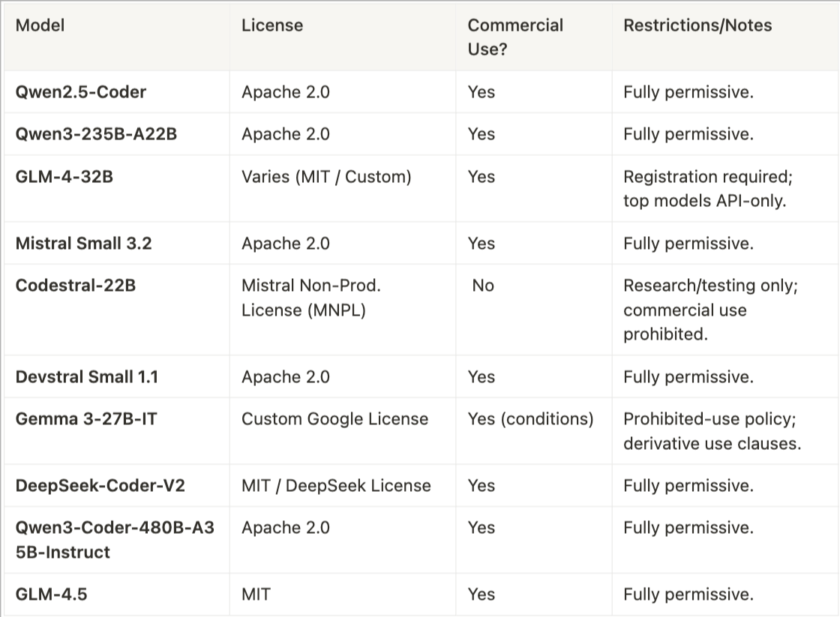
Task: Click Fully permissive note for DeepSeek-Coder-V2
Action: click(x=688, y=486)
